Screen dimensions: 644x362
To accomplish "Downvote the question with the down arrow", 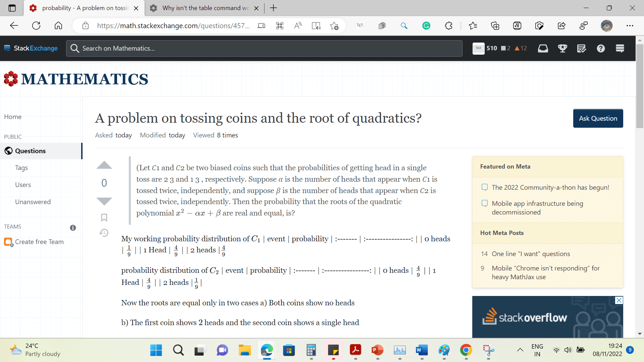I will 104,201.
